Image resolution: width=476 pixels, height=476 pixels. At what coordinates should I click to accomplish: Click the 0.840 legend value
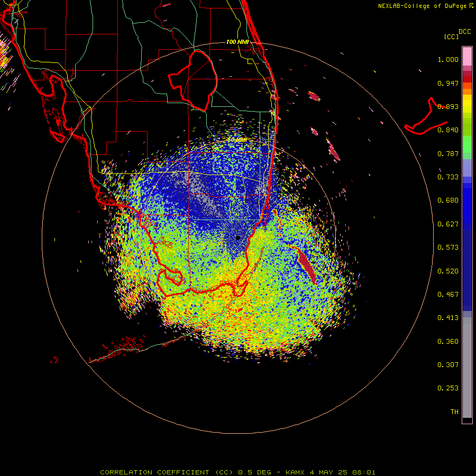(448, 130)
